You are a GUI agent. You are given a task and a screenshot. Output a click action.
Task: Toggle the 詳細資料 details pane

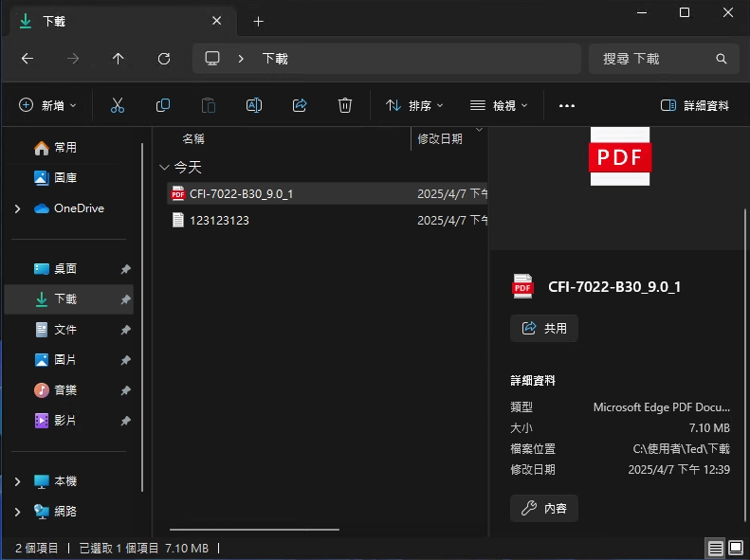click(694, 105)
